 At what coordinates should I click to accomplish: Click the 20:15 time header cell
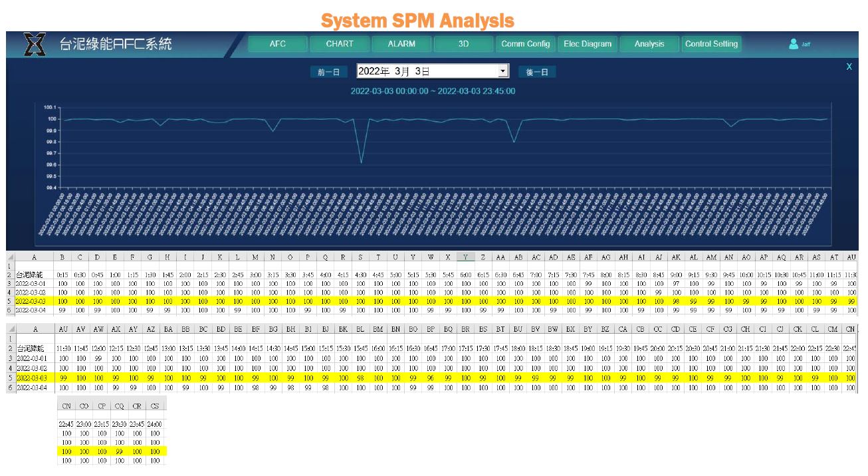pos(675,348)
